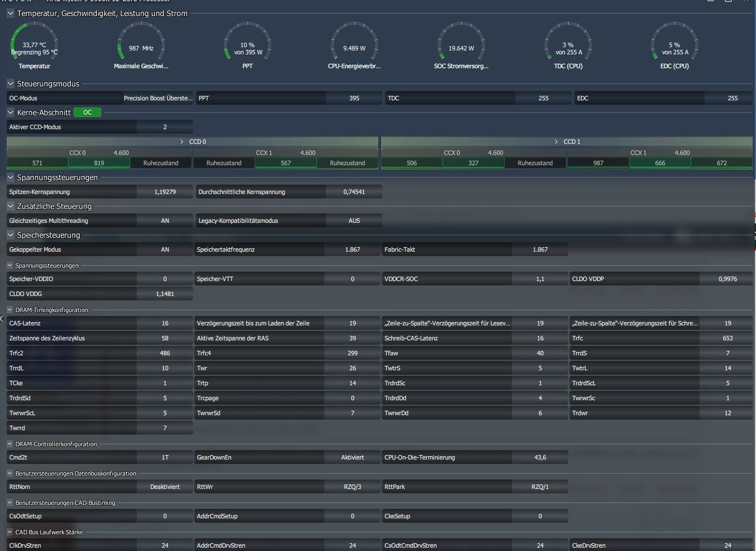
Task: Toggle Gleichzeitiges Multithreading AN
Action: tap(165, 221)
